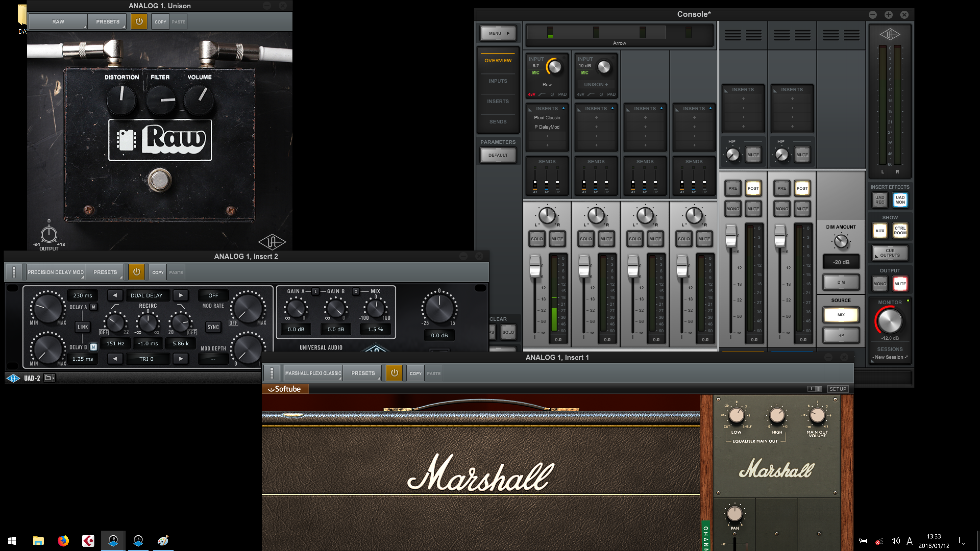Toggle phase invert icon on Console channel 2

click(x=601, y=94)
